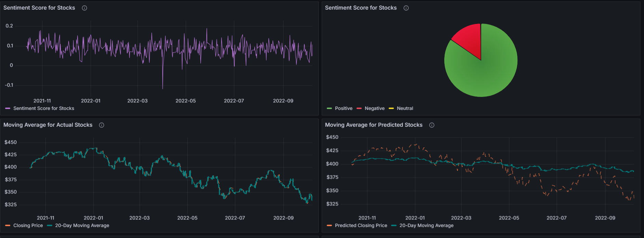Toggle Predicted Closing Price legend item
The width and height of the screenshot is (644, 238).
click(x=361, y=225)
